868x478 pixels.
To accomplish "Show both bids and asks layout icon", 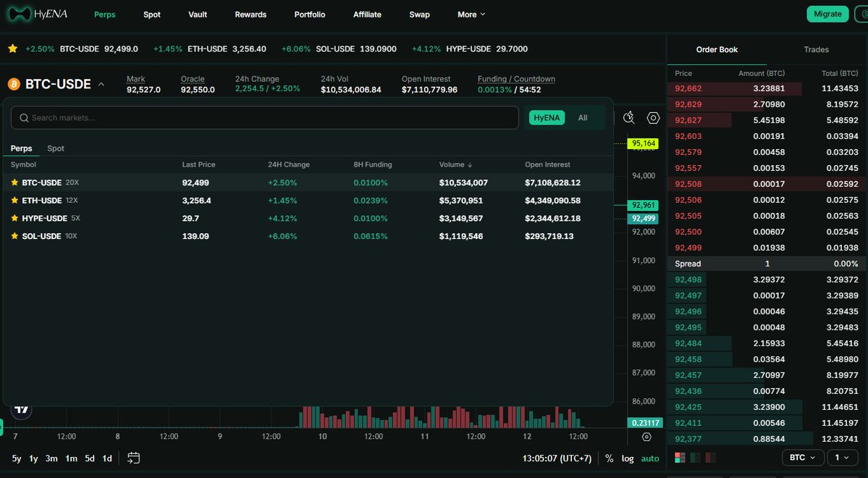I will (x=680, y=458).
